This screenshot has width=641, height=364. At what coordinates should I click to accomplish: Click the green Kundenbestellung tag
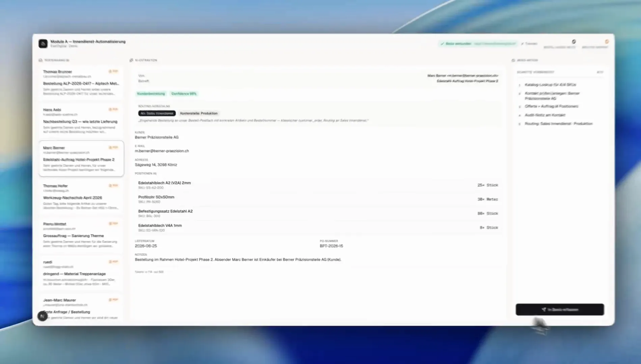click(x=151, y=94)
